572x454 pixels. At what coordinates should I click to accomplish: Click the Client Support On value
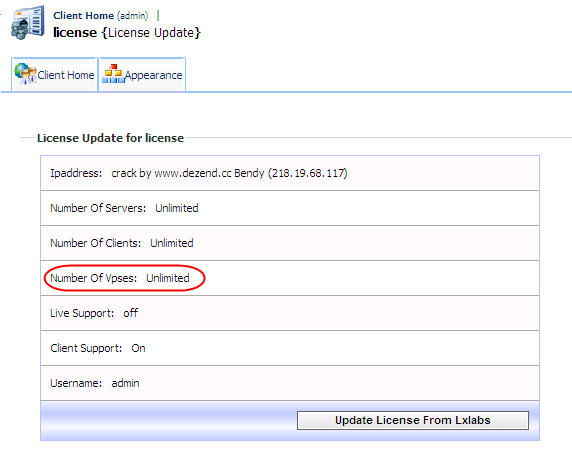click(138, 348)
